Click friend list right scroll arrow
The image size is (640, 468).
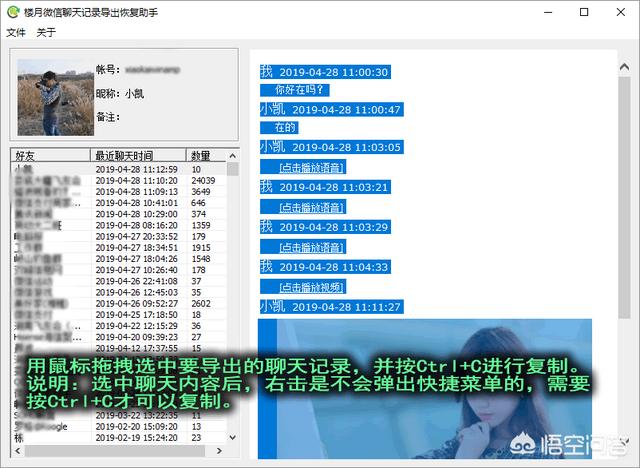click(219, 451)
